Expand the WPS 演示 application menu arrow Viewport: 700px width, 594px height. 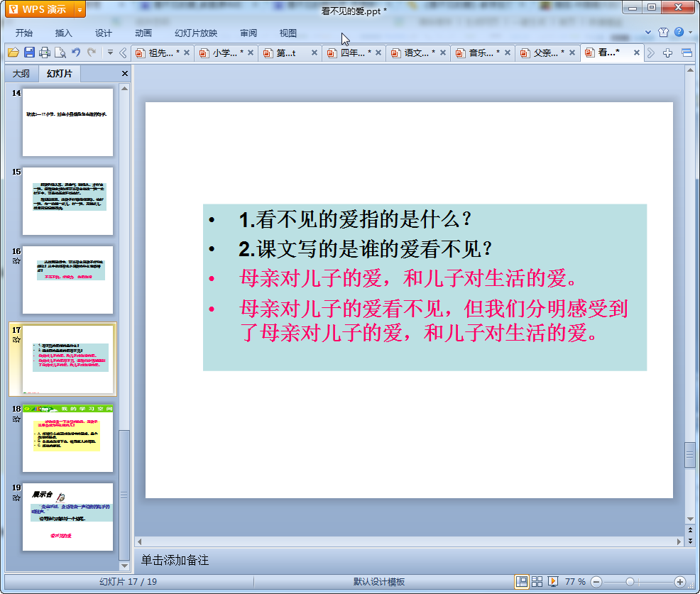(x=79, y=9)
